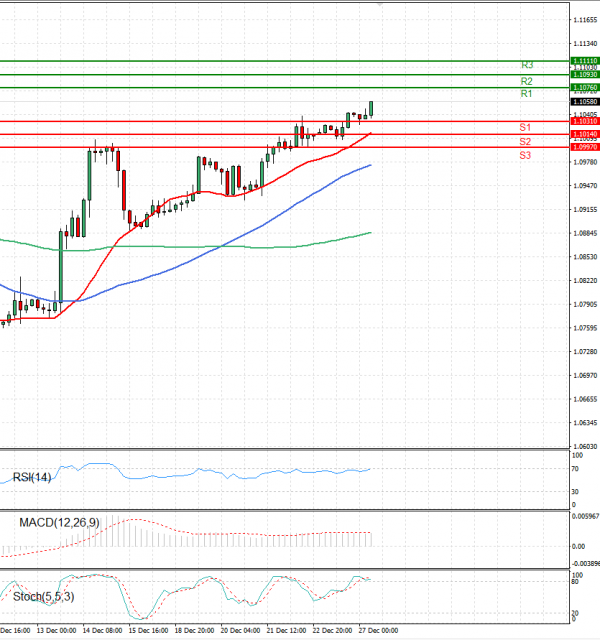Click the 1.07595 price axis value
Screen dimensions: 600x640
point(585,328)
